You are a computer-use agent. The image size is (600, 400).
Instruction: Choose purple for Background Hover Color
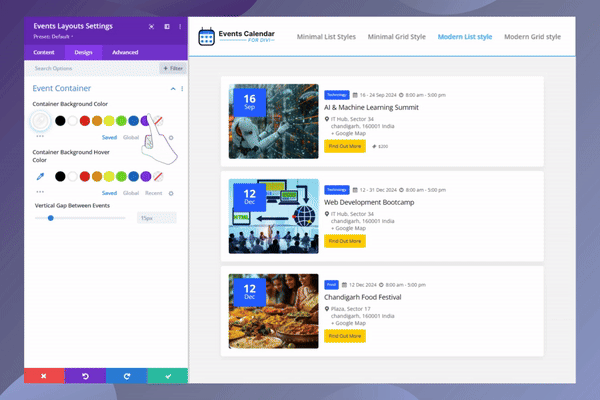[x=146, y=176]
